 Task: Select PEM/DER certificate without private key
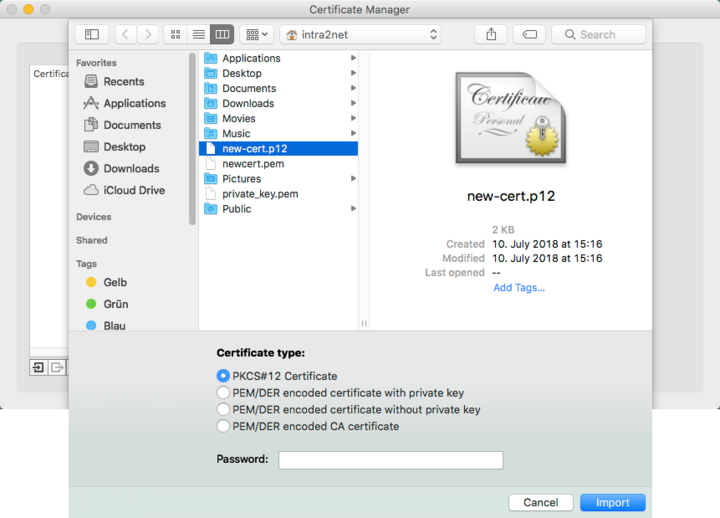click(x=349, y=410)
